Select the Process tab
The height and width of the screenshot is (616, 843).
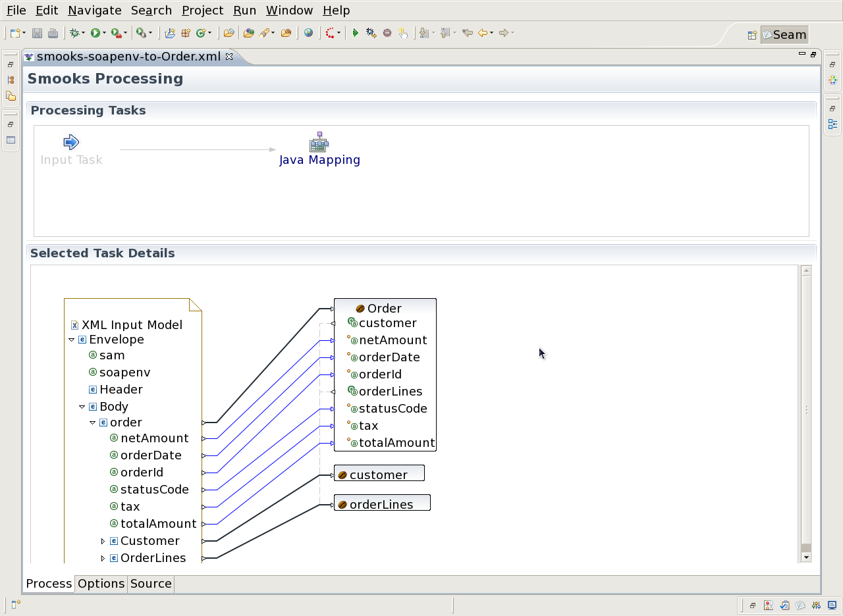(x=49, y=584)
